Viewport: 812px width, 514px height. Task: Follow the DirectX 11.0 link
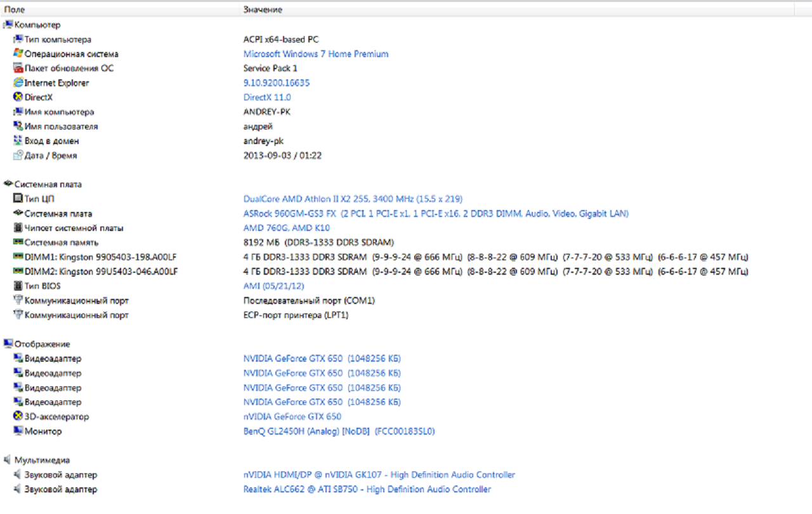267,97
